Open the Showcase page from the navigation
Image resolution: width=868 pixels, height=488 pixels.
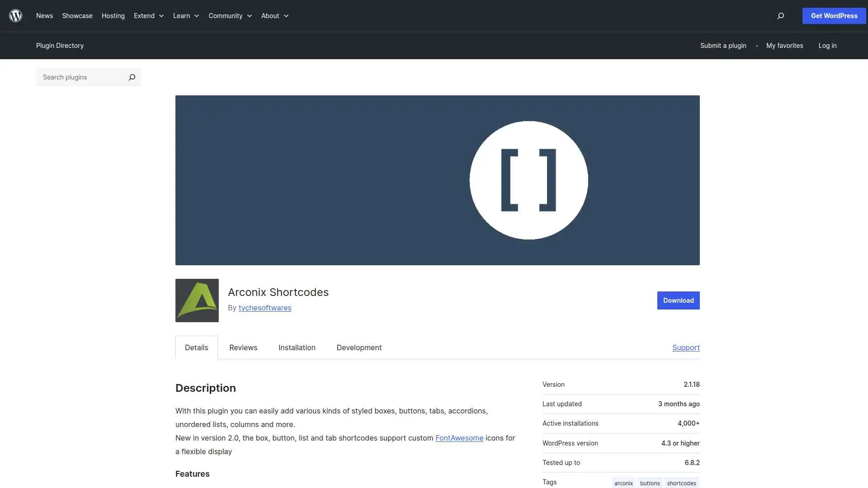tap(77, 16)
